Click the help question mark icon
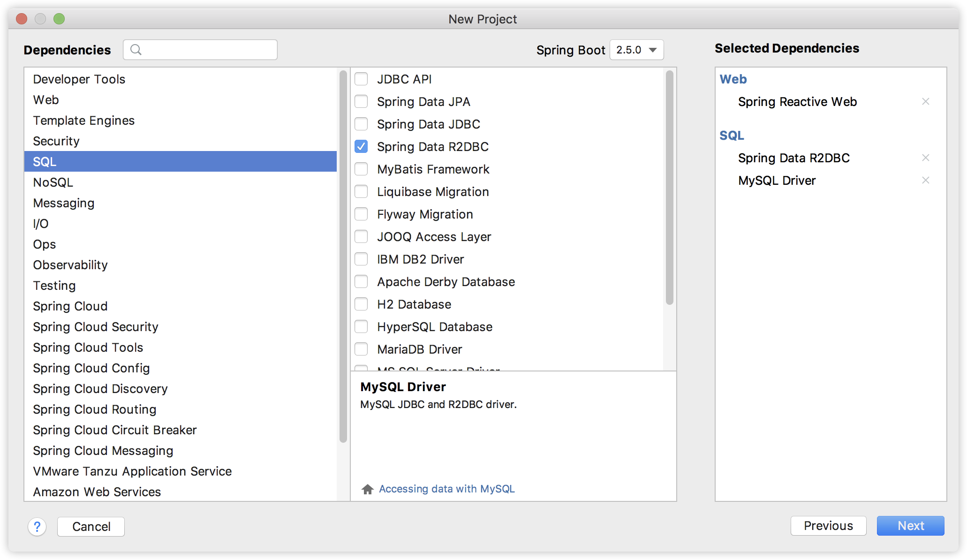The height and width of the screenshot is (560, 967). [x=37, y=527]
